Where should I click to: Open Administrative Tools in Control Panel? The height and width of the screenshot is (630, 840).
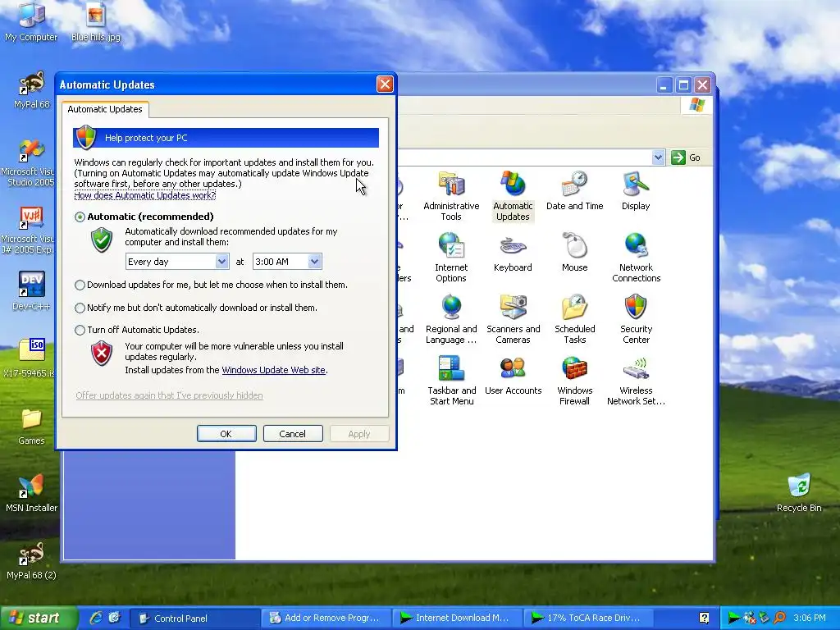451,196
